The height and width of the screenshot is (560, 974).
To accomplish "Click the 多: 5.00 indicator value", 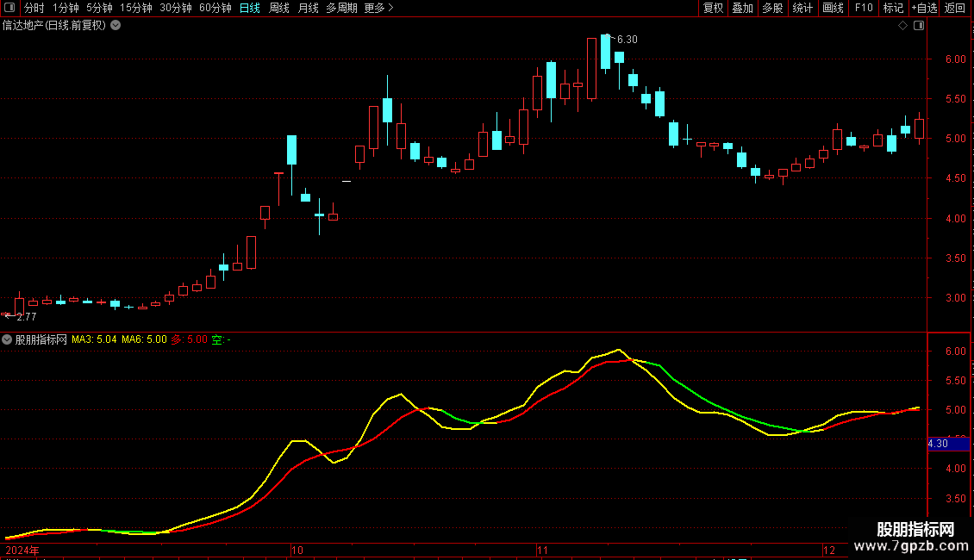I will (190, 339).
